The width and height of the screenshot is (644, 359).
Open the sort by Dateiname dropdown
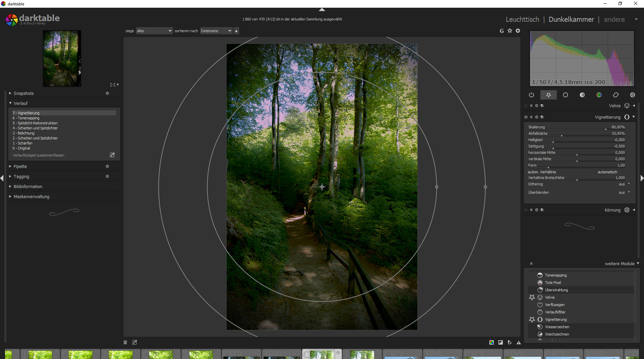click(x=216, y=31)
